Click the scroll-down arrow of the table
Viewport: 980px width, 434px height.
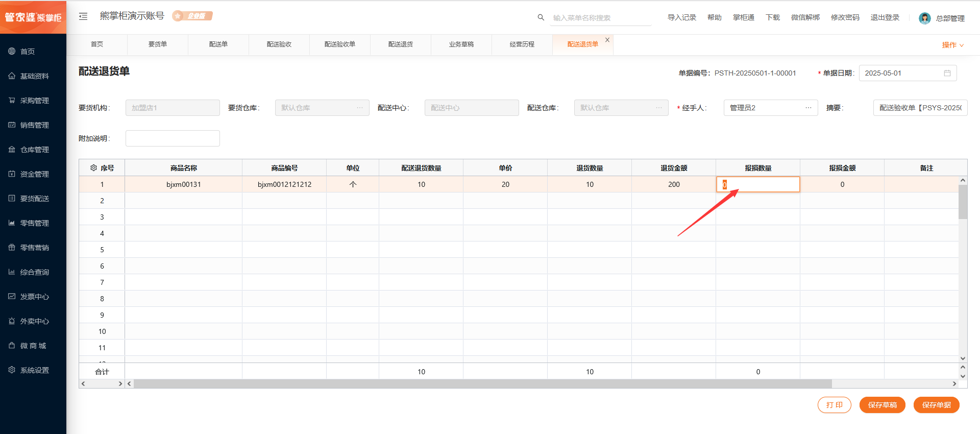tap(963, 358)
